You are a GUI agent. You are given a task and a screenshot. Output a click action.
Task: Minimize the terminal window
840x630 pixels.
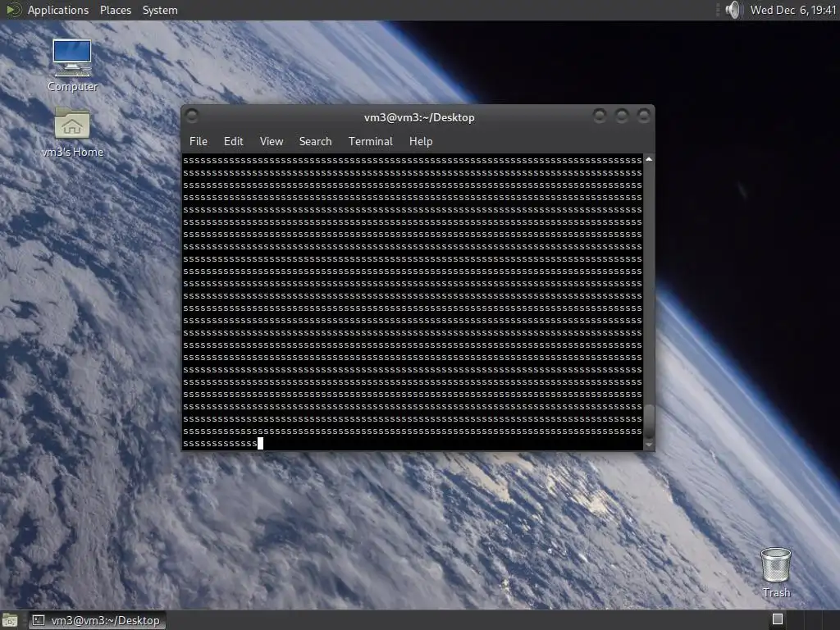(600, 115)
